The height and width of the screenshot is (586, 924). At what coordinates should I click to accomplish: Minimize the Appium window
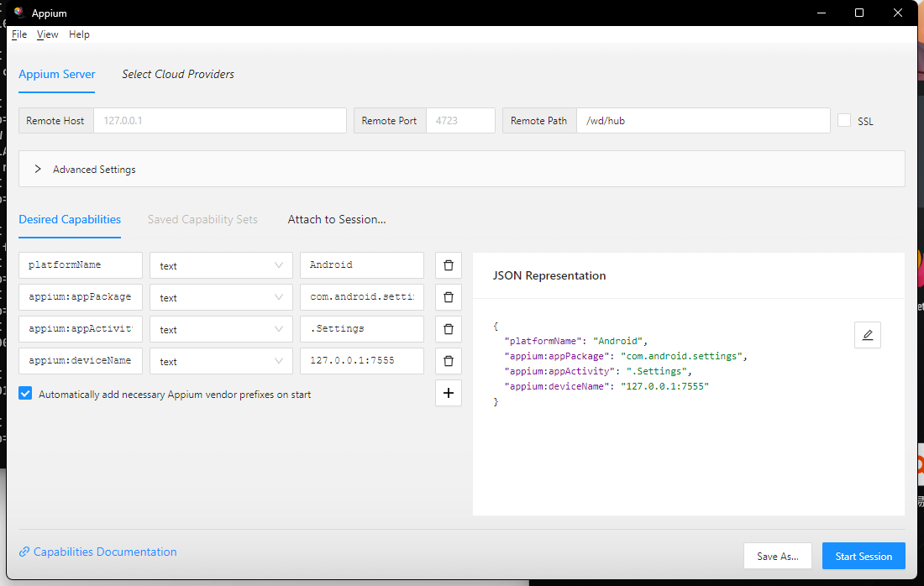coord(822,13)
